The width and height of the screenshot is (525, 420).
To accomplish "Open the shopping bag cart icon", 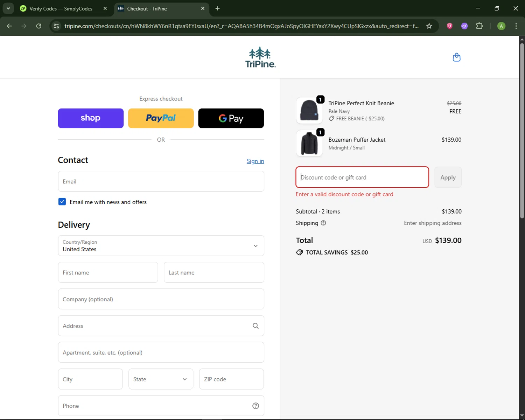I will pos(456,57).
